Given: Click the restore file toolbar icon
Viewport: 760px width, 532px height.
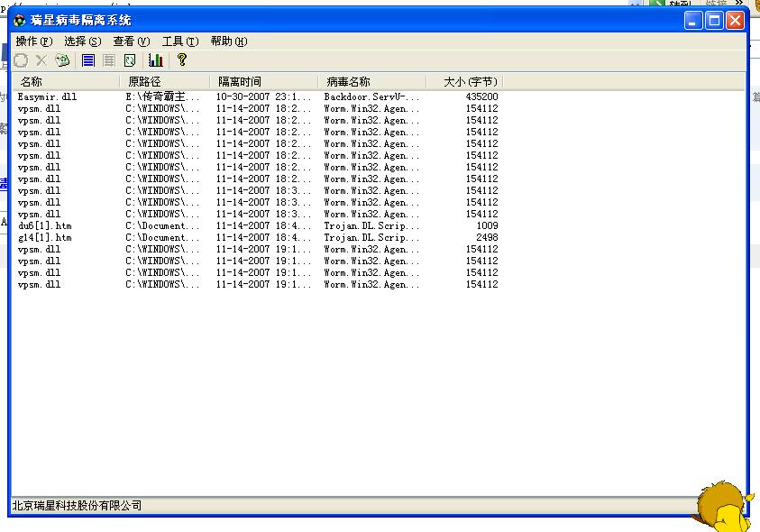Looking at the screenshot, I should pos(21,60).
